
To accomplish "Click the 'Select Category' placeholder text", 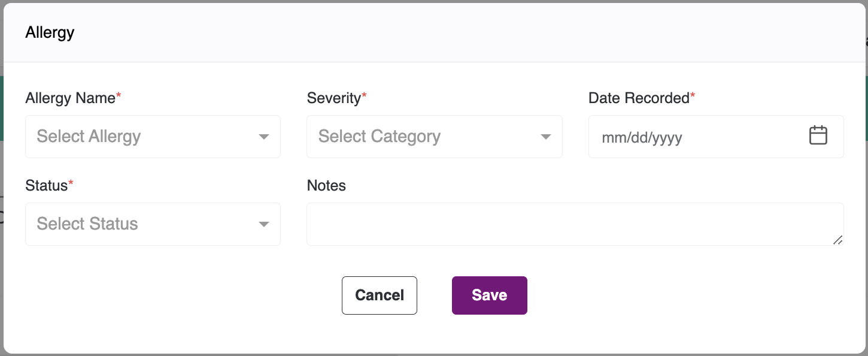I will pos(379,137).
